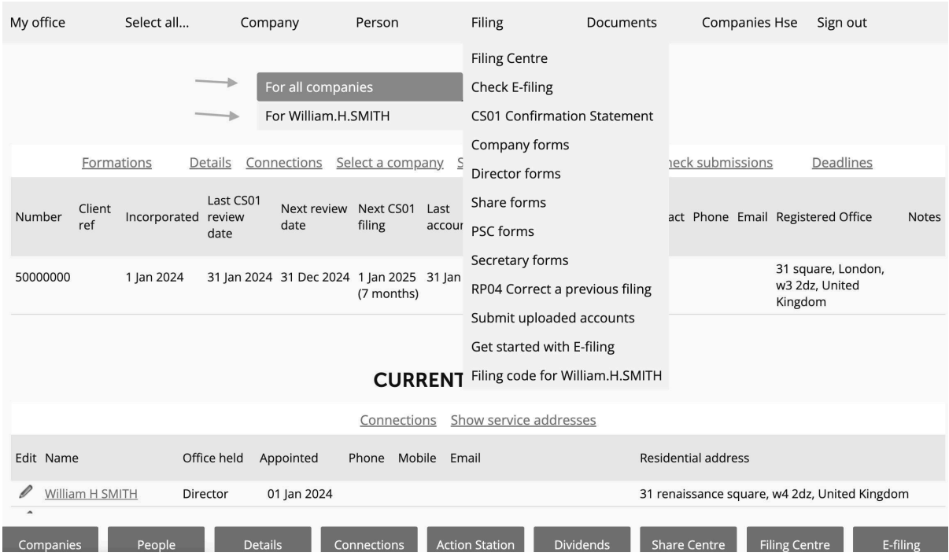The height and width of the screenshot is (560, 949).
Task: Click the Registered Office column header
Action: click(824, 217)
